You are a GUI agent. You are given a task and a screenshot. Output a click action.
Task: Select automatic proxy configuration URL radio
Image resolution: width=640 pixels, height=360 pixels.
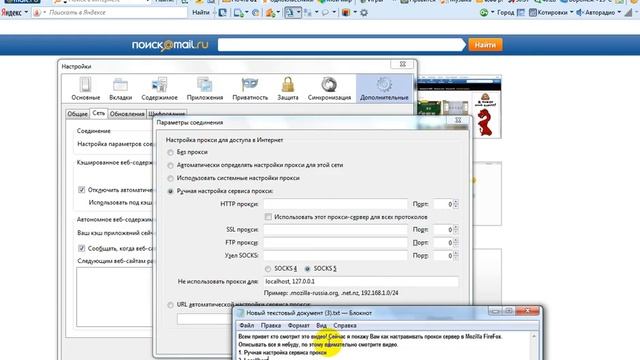click(x=170, y=305)
